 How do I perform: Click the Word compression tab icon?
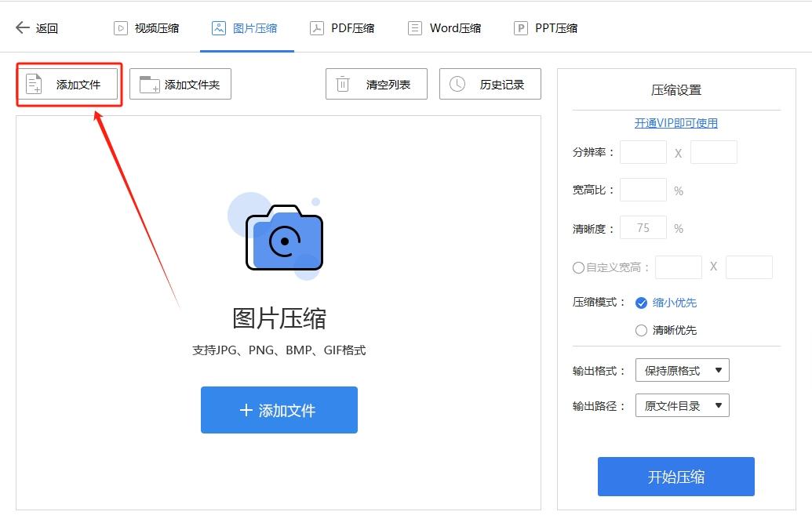click(413, 27)
